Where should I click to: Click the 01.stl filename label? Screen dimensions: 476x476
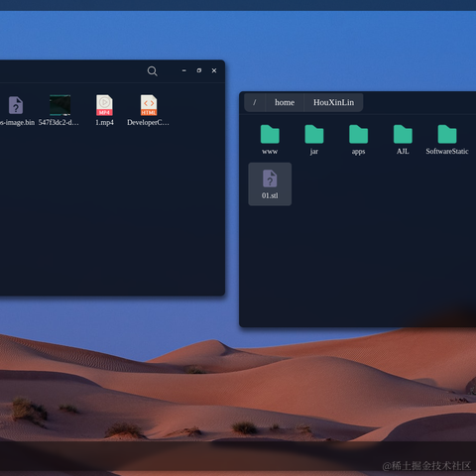[270, 195]
